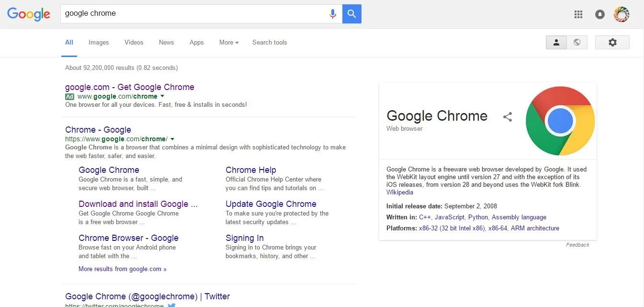Expand the More search categories dropdown
Screen dimensions: 644x307
point(229,43)
